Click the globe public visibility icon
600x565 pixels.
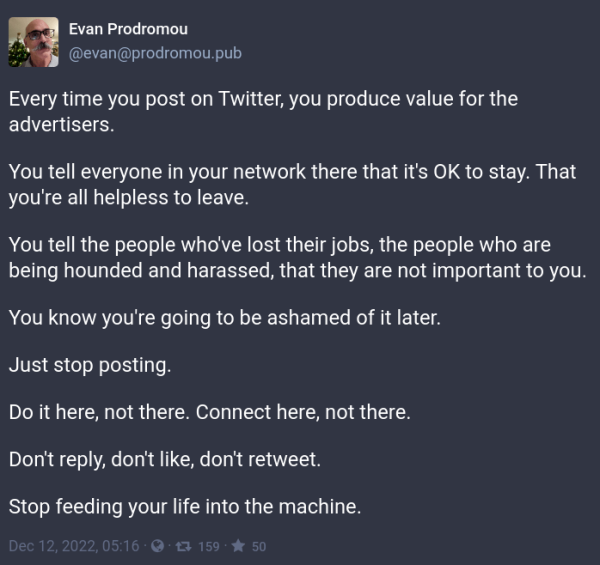click(x=157, y=546)
